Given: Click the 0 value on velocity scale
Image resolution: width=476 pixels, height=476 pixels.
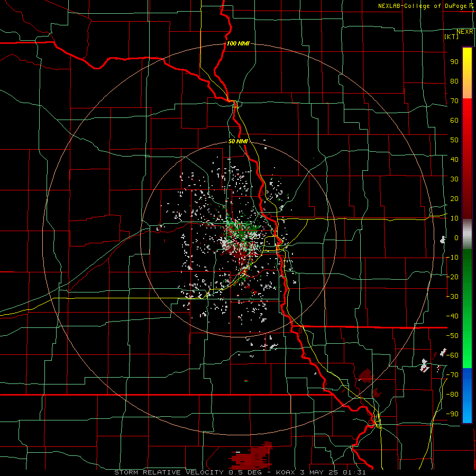Looking at the screenshot, I should click(x=456, y=238).
